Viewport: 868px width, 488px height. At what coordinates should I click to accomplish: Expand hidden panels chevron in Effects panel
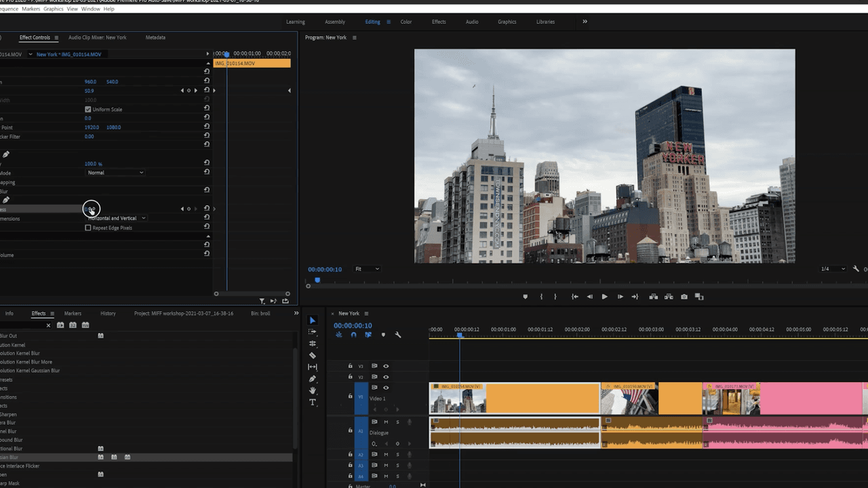click(x=296, y=313)
